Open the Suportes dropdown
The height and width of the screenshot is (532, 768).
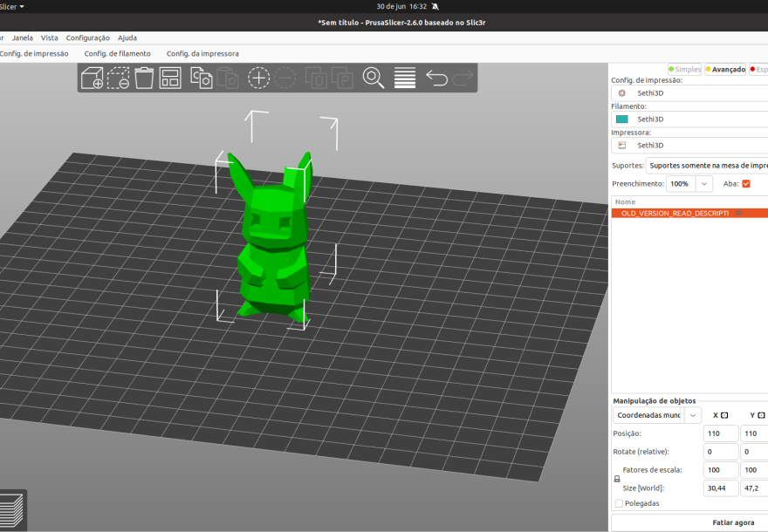click(707, 166)
